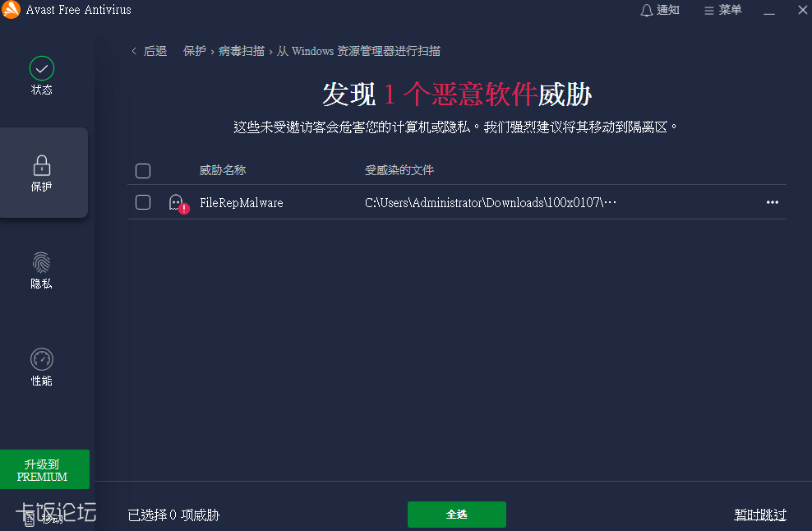
Task: Tick the header select-all checkbox
Action: [143, 171]
